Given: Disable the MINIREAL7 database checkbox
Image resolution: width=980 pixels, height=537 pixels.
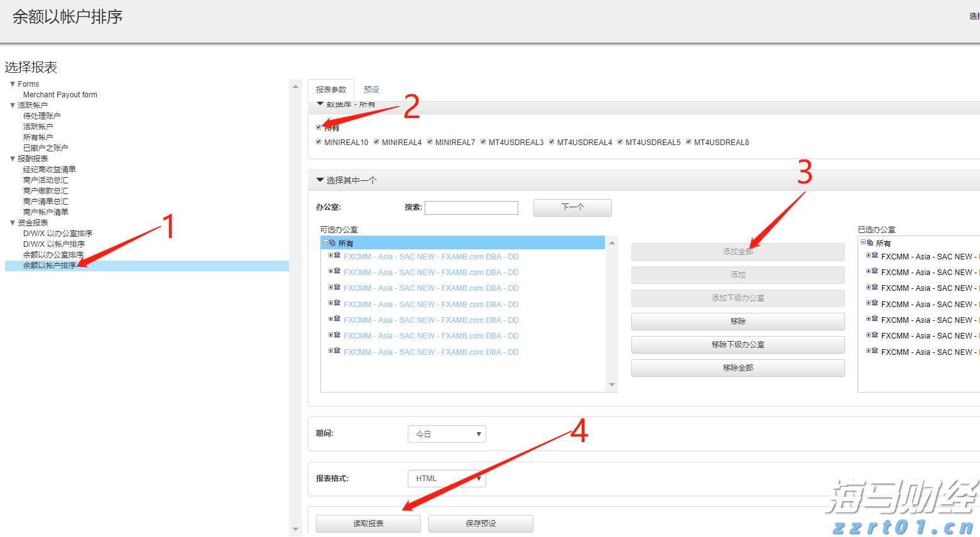Looking at the screenshot, I should coord(430,142).
